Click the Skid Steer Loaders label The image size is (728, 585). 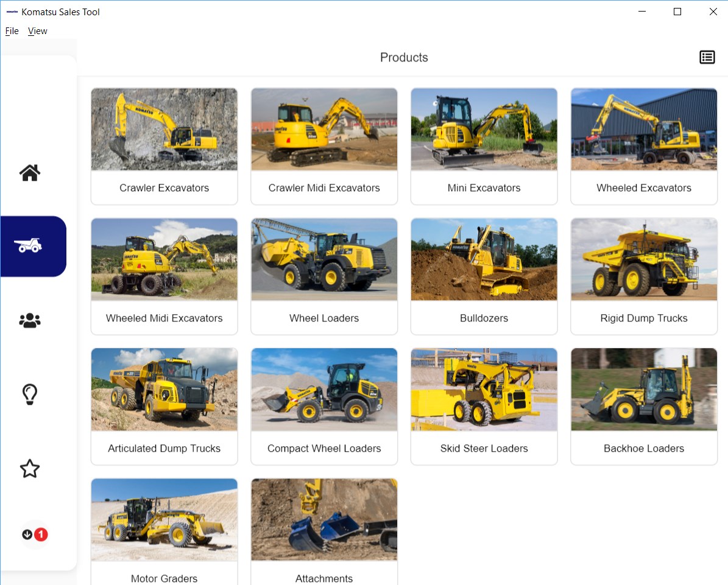click(x=484, y=448)
